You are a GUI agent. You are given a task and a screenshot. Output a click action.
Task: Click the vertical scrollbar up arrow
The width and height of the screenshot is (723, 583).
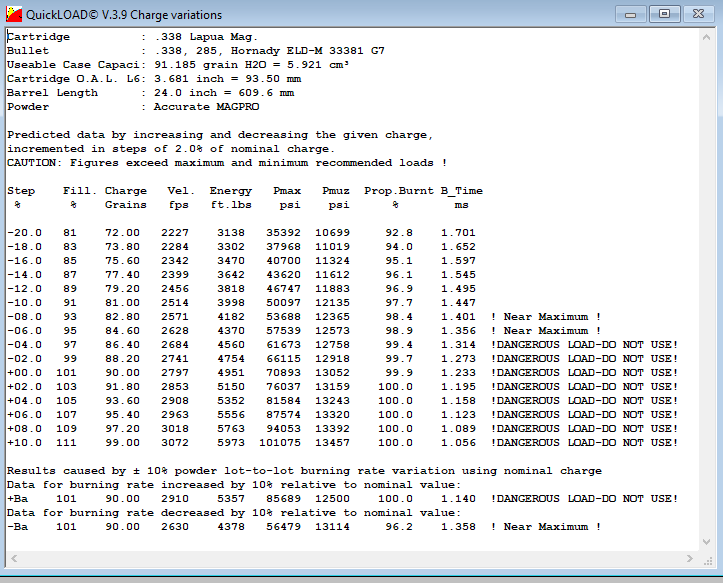click(x=706, y=37)
